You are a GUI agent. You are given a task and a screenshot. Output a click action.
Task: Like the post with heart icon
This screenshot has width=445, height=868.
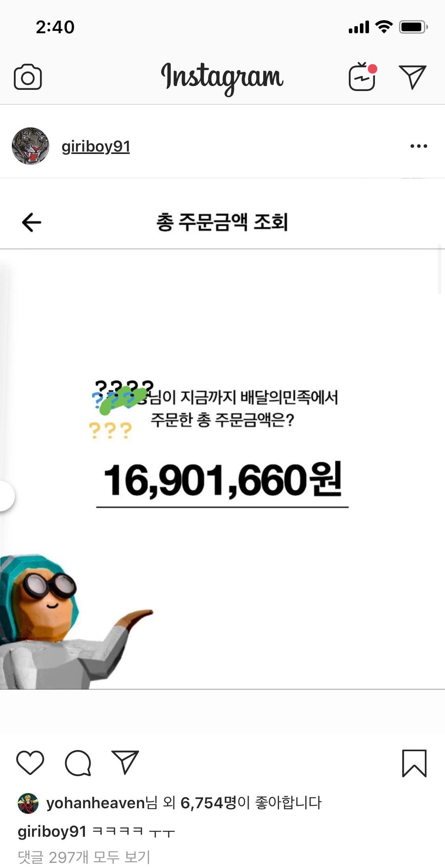click(30, 762)
